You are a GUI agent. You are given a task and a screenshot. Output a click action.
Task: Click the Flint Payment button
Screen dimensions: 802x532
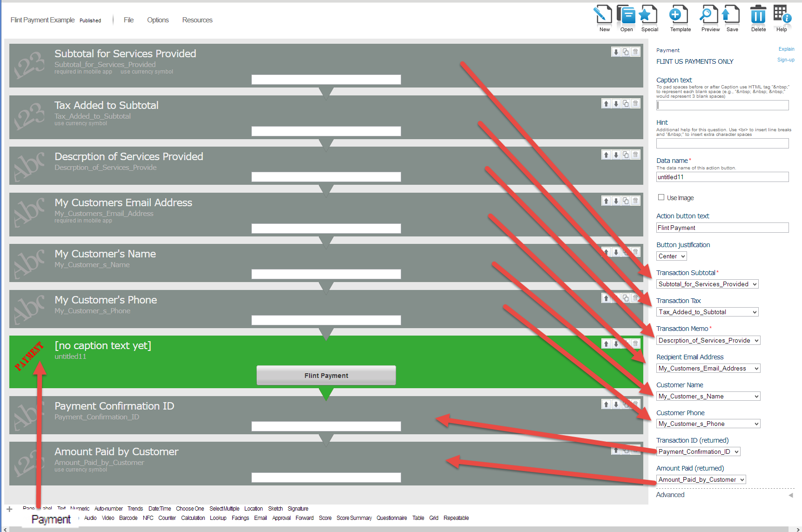click(326, 375)
